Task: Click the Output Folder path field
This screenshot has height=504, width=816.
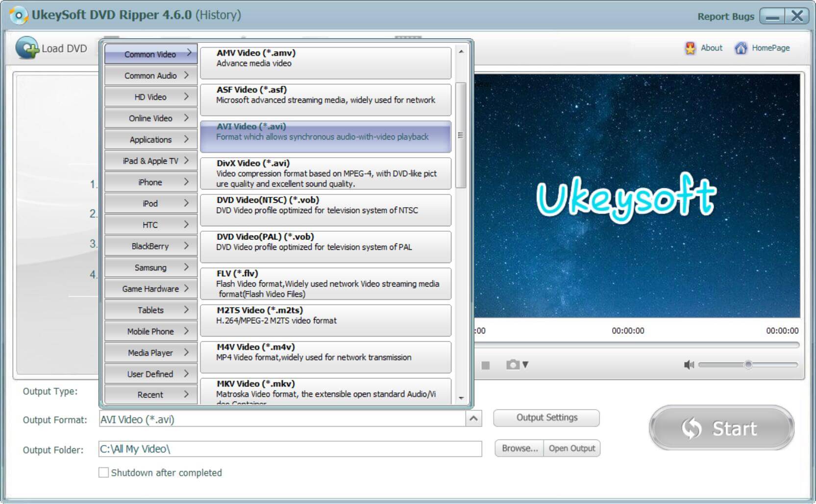Action: [x=290, y=449]
